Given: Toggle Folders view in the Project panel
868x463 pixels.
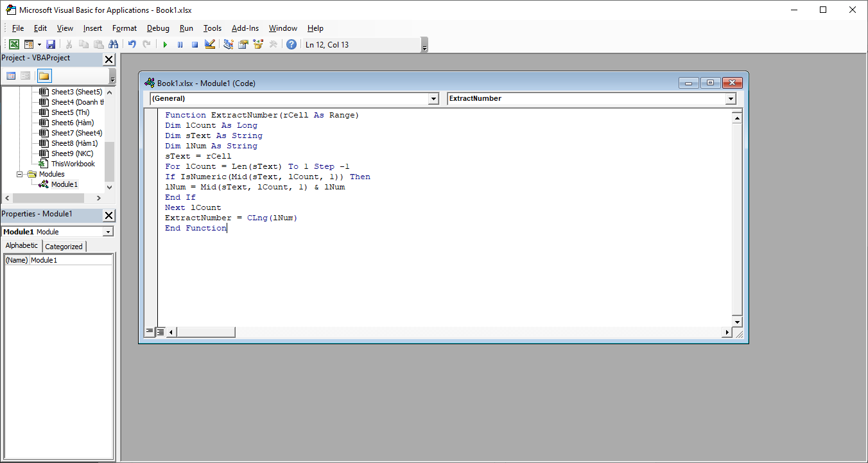Looking at the screenshot, I should pos(44,76).
